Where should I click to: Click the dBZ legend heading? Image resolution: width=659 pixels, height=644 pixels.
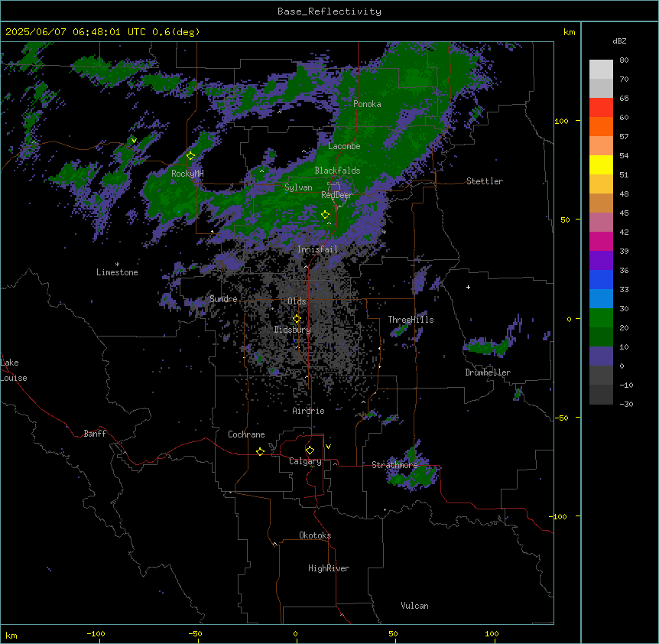619,41
